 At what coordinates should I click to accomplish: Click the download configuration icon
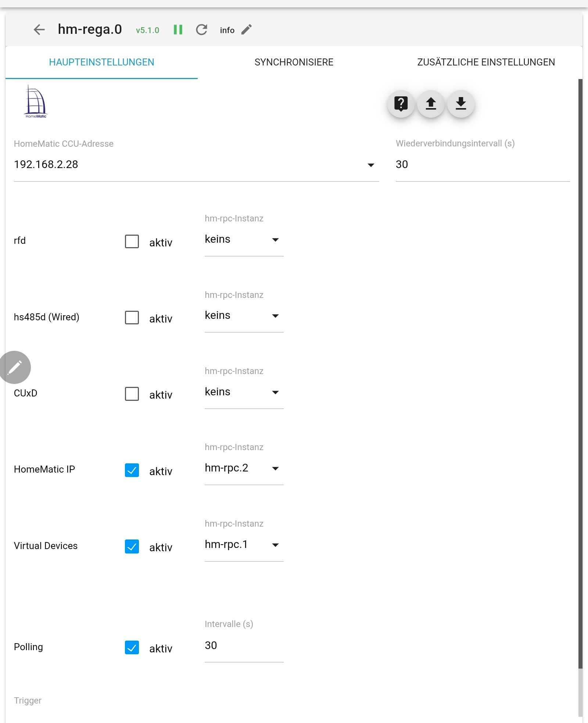461,104
